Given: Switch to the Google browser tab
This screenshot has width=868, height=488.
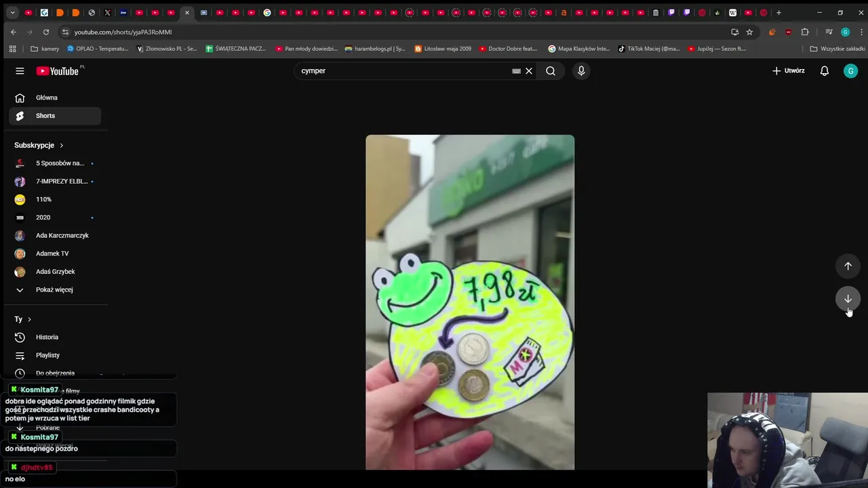Looking at the screenshot, I should [x=267, y=12].
